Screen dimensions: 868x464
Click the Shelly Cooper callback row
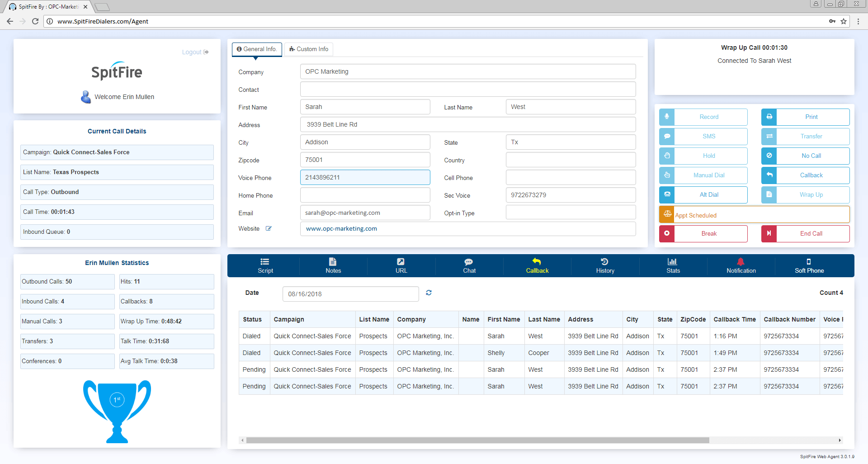541,353
